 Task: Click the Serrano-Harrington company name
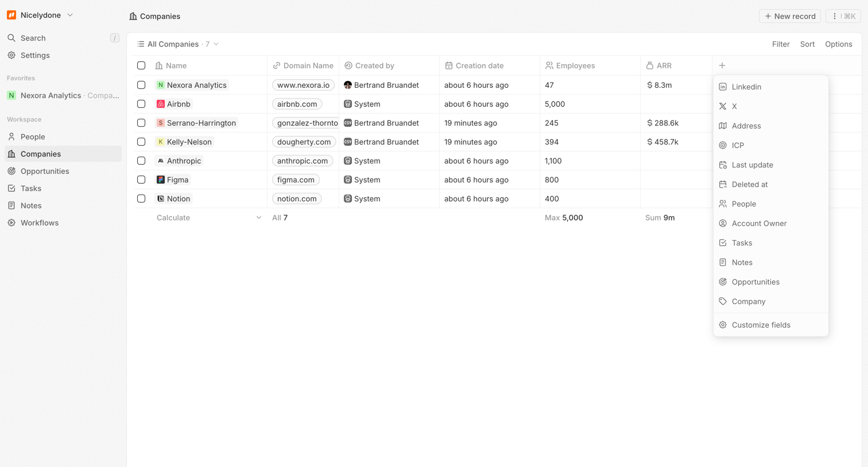point(201,123)
